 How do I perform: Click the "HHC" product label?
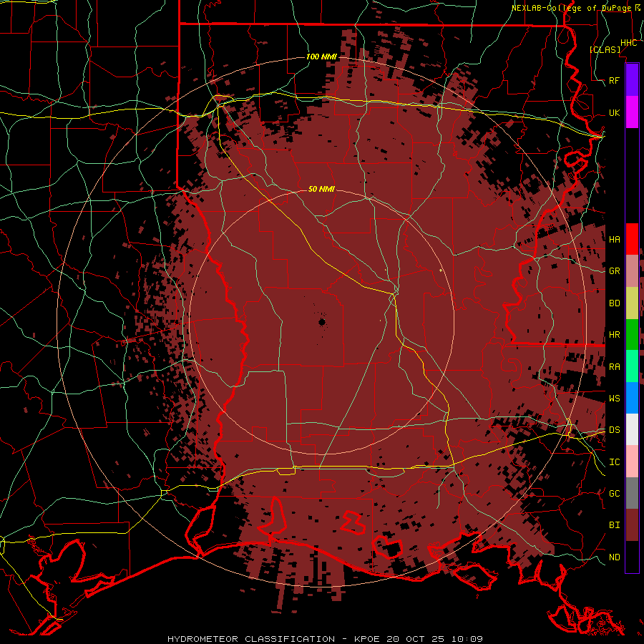(628, 43)
